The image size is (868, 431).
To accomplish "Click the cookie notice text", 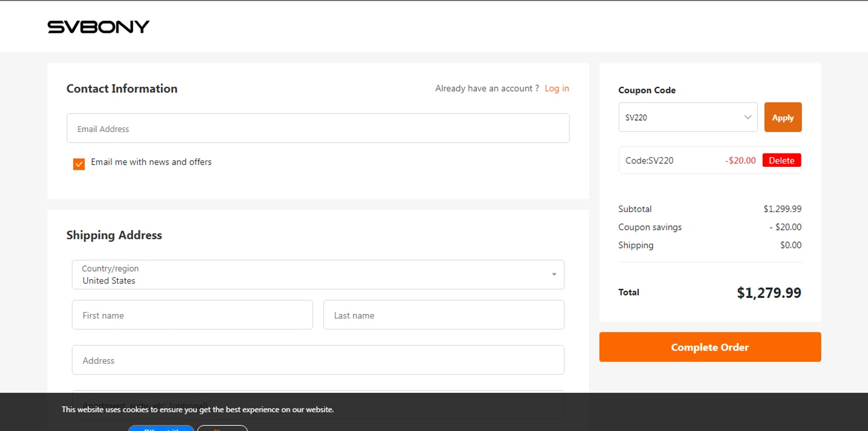I will 198,410.
